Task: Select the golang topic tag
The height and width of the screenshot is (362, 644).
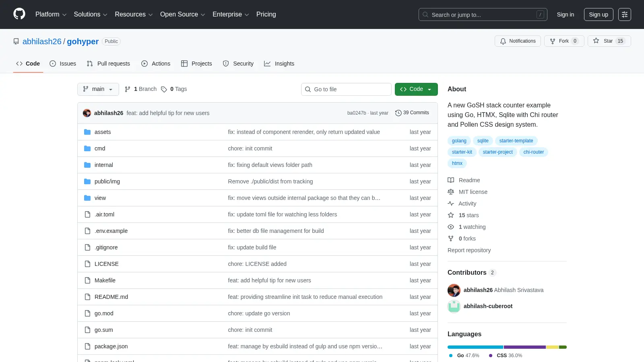Action: click(459, 141)
